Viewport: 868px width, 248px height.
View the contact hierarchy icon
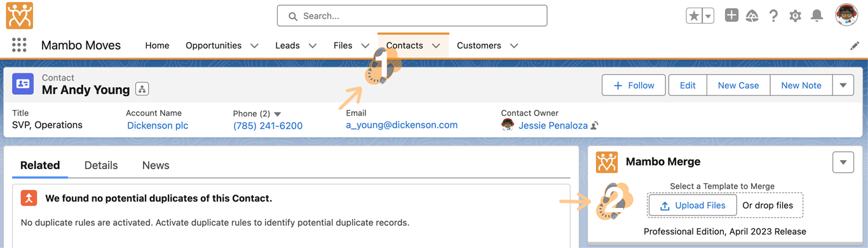(142, 90)
